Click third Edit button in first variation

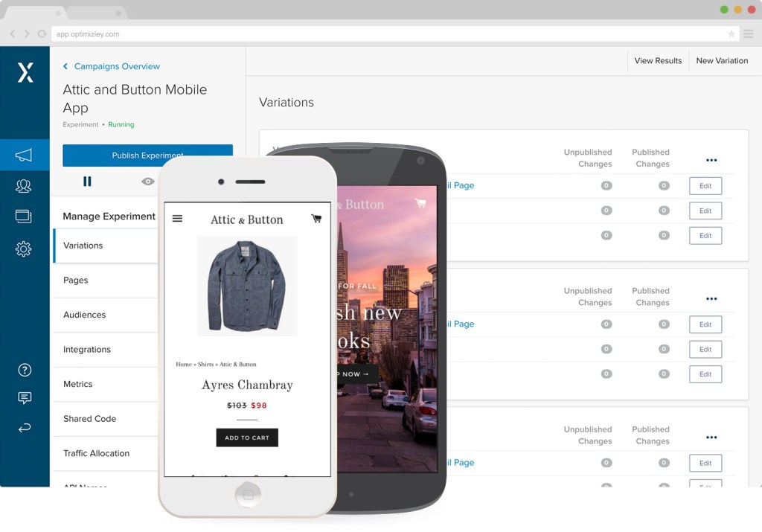point(705,236)
